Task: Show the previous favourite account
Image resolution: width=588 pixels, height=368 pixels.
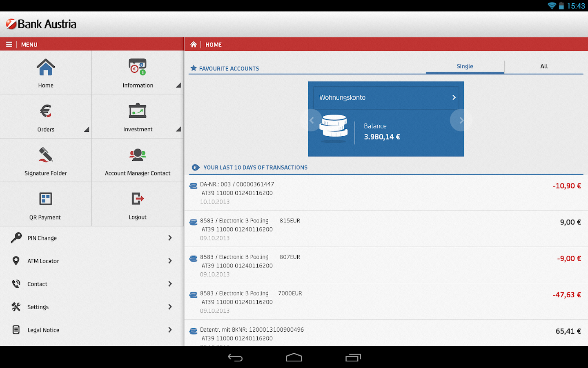Action: [311, 120]
